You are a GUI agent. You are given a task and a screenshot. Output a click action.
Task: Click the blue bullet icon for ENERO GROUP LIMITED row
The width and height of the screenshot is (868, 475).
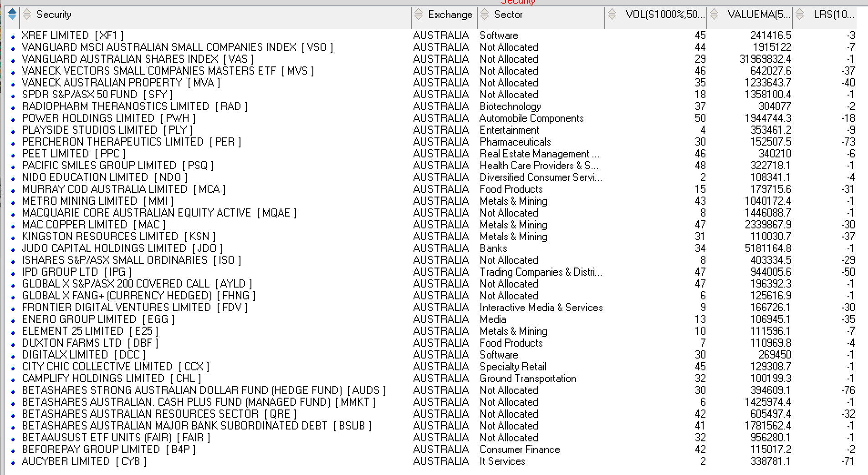pyautogui.click(x=13, y=321)
